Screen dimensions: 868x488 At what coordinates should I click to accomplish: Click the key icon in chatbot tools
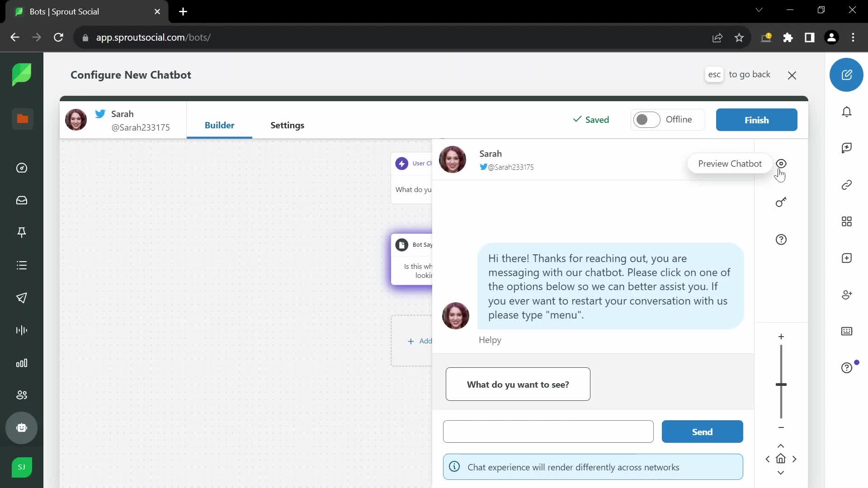(781, 202)
